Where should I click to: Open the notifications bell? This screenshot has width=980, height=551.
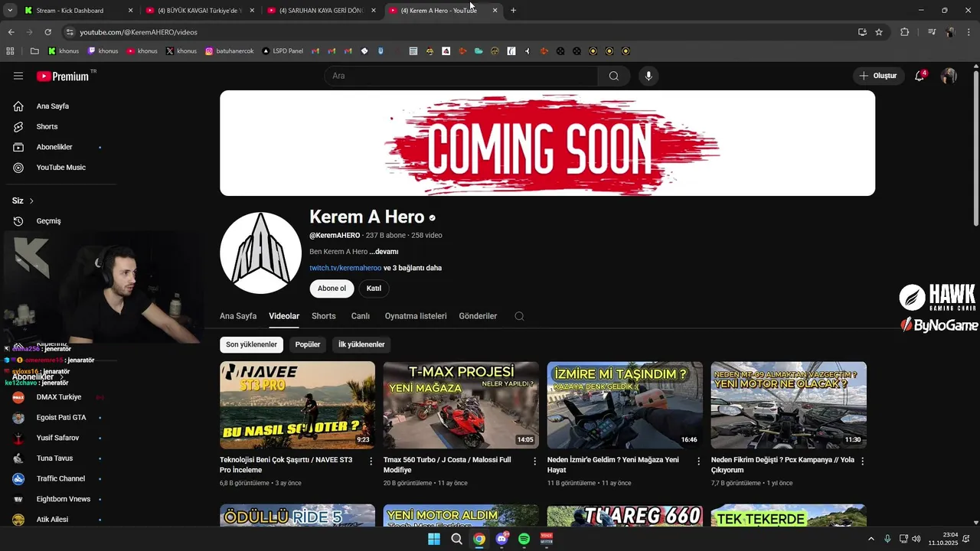click(x=920, y=76)
